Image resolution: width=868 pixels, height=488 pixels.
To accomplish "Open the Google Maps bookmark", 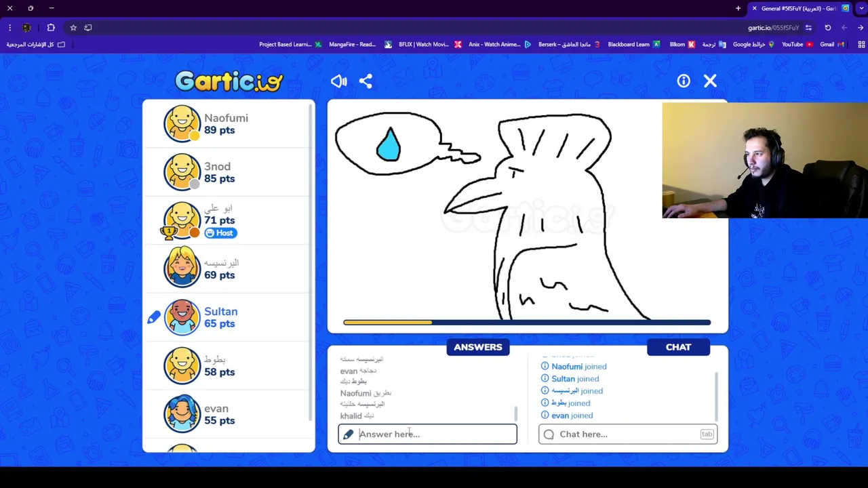I will tap(753, 45).
